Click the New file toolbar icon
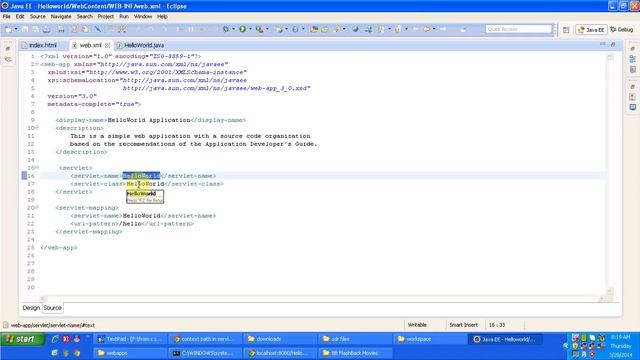Screen dimensions: 640x360 9,29
